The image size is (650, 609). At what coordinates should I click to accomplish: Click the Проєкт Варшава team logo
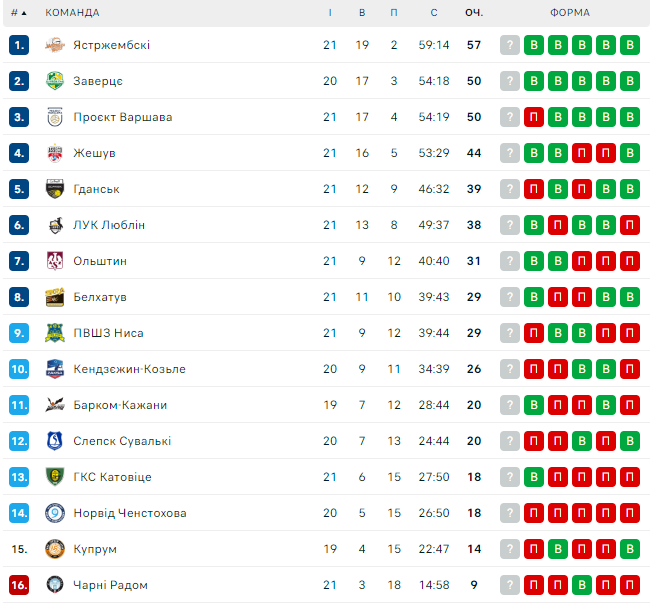[x=55, y=117]
